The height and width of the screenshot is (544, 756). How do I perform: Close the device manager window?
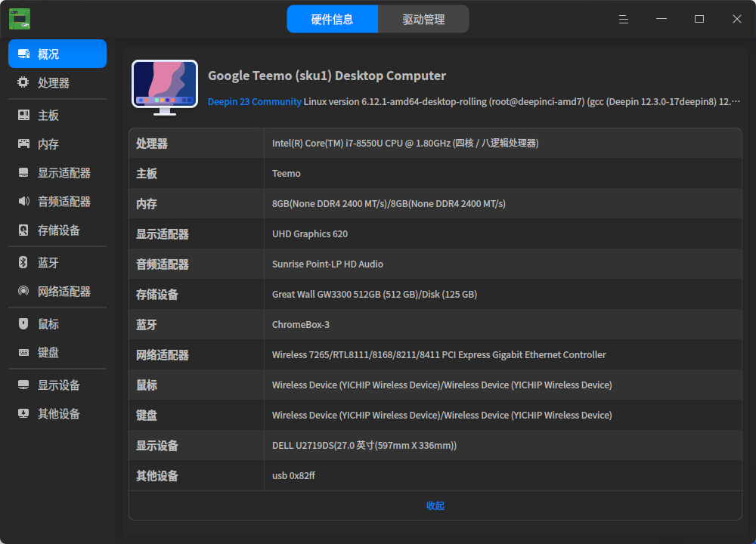pyautogui.click(x=736, y=19)
